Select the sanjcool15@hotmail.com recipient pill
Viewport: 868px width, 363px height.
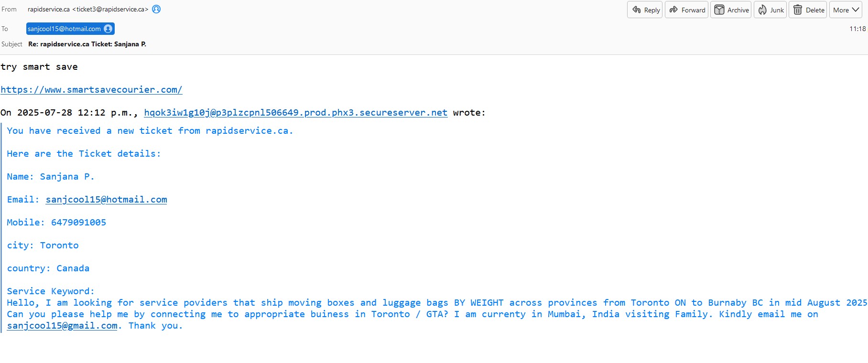click(x=64, y=29)
